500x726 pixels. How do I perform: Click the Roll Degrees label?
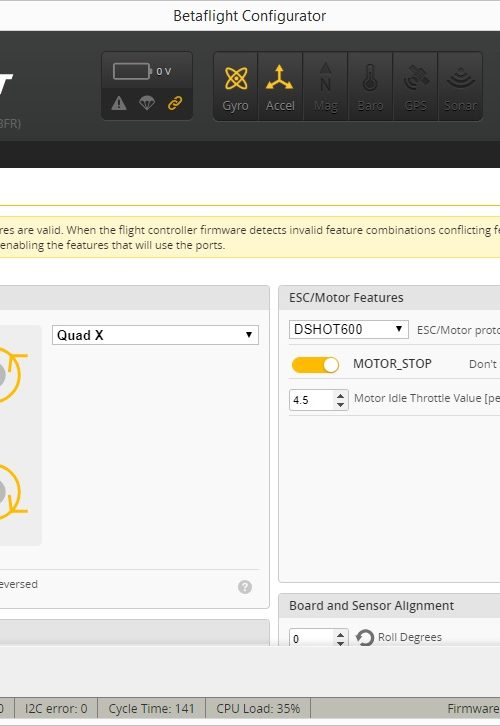pos(410,637)
